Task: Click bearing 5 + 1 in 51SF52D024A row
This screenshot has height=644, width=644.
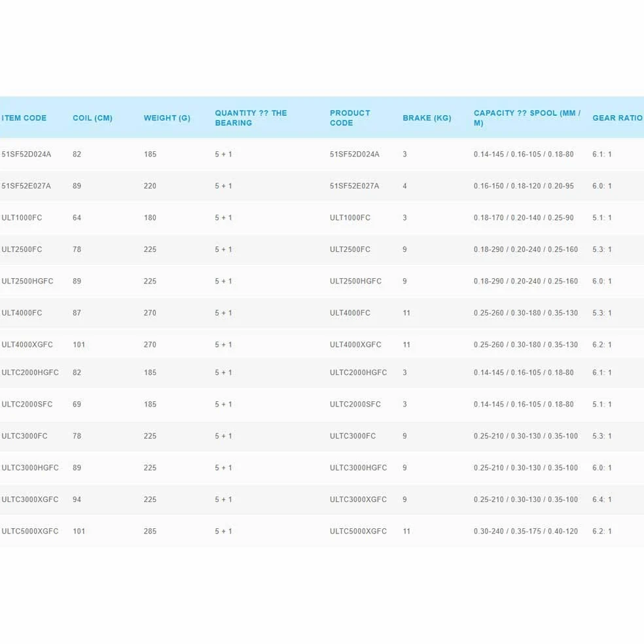Action: click(223, 154)
